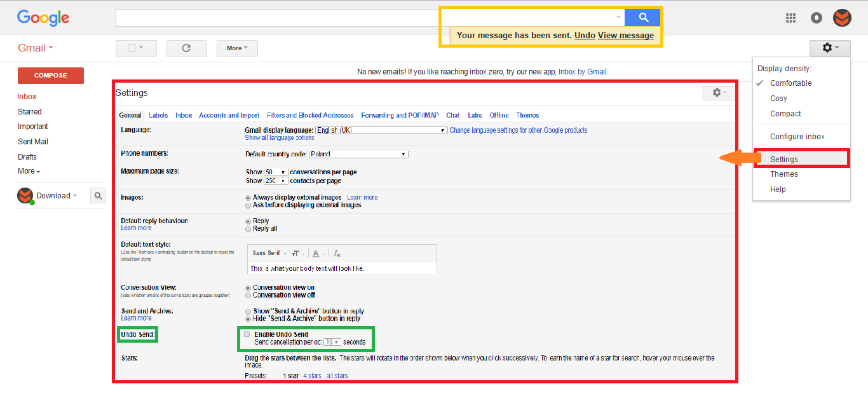This screenshot has height=398, width=868.
Task: Open Sent Mail in the sidebar
Action: coord(33,142)
